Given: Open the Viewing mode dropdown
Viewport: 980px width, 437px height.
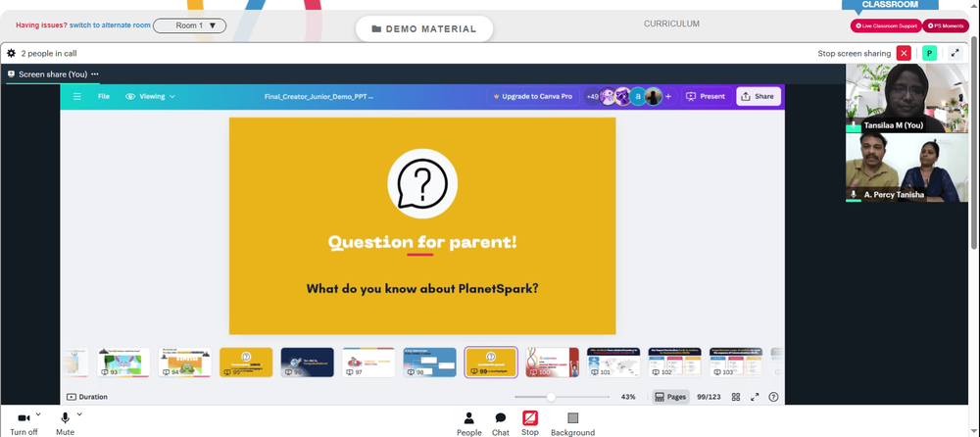Looking at the screenshot, I should [x=151, y=96].
